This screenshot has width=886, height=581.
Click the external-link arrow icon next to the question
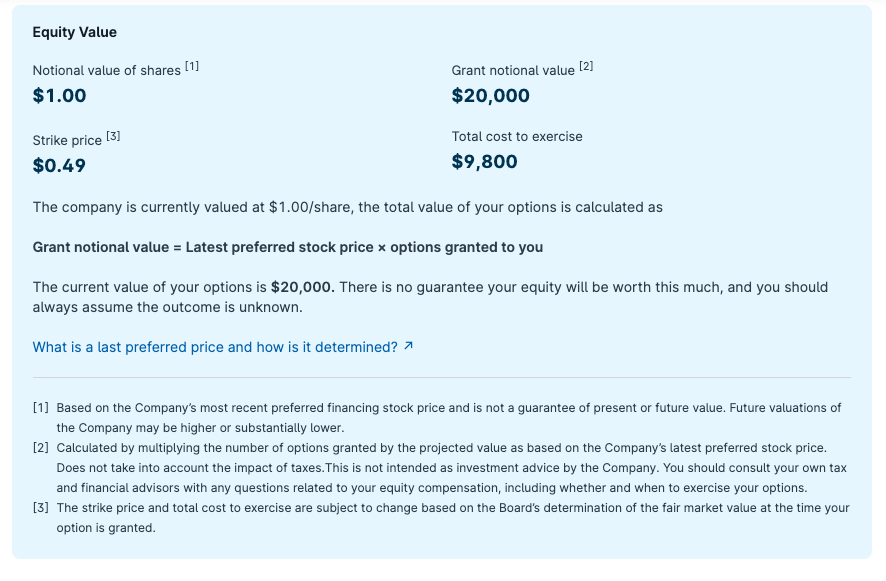[407, 344]
